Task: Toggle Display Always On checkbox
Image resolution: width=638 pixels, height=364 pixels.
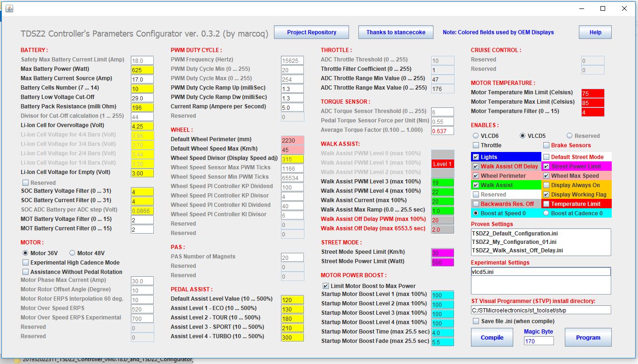Action: pos(546,185)
